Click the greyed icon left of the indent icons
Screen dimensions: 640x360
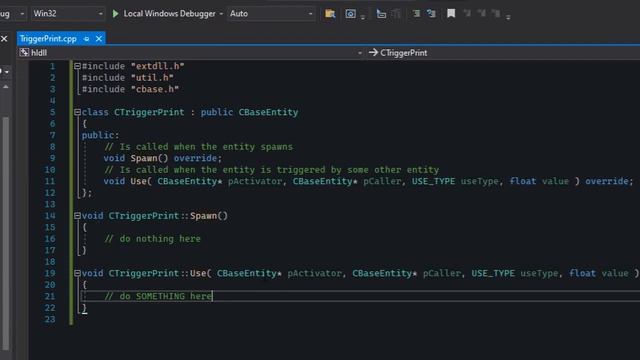[x=396, y=14]
